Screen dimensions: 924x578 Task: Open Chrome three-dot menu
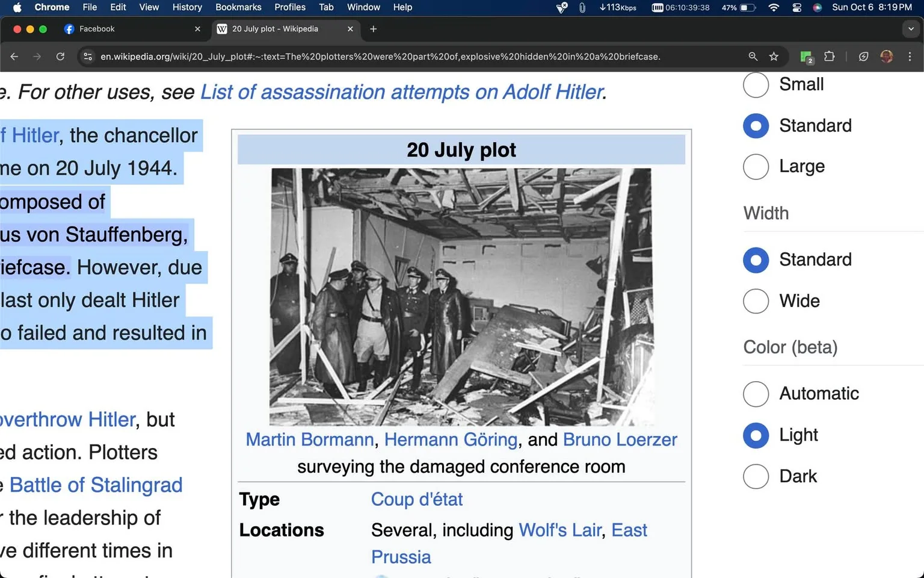point(910,57)
